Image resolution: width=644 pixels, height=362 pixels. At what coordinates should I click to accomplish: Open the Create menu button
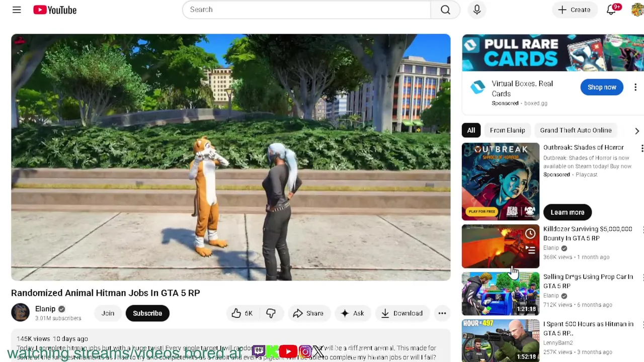point(574,10)
